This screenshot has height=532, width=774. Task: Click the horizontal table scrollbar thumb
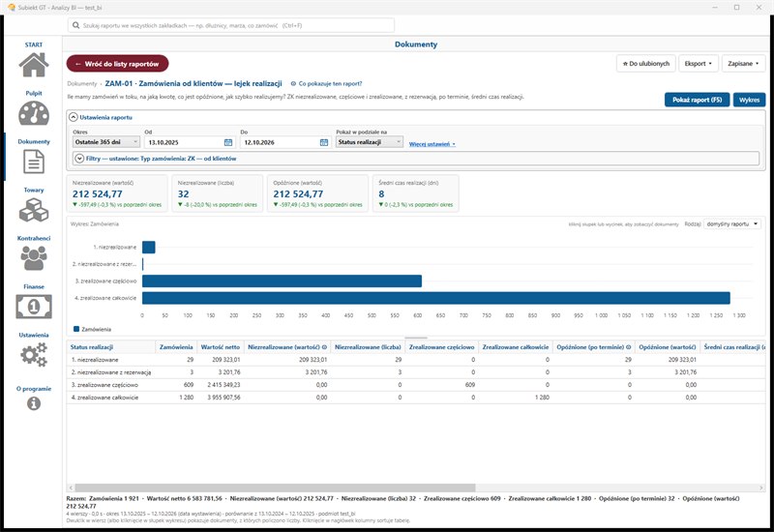275,488
